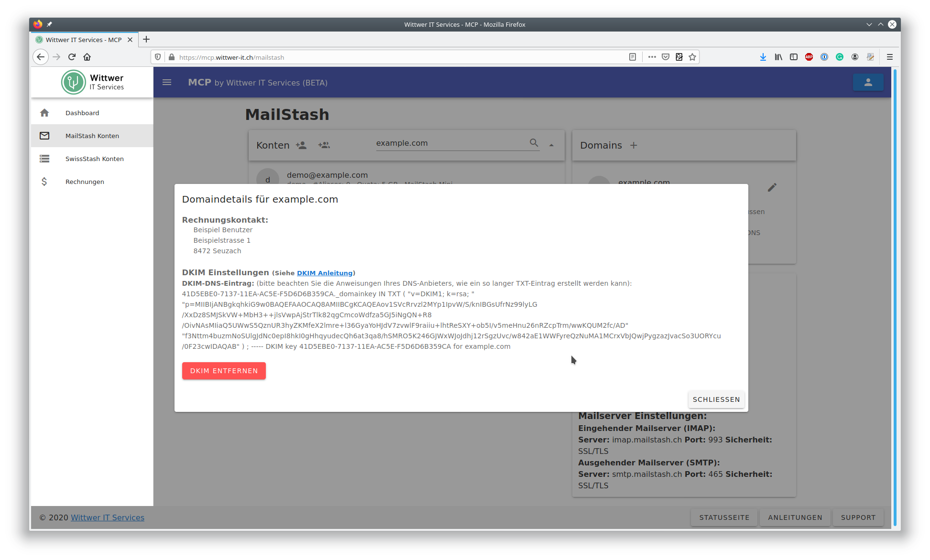
Task: Open a new browser tab
Action: tap(146, 39)
